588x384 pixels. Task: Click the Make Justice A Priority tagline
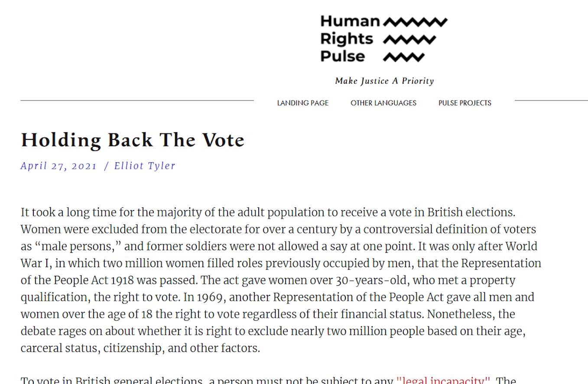pyautogui.click(x=384, y=81)
